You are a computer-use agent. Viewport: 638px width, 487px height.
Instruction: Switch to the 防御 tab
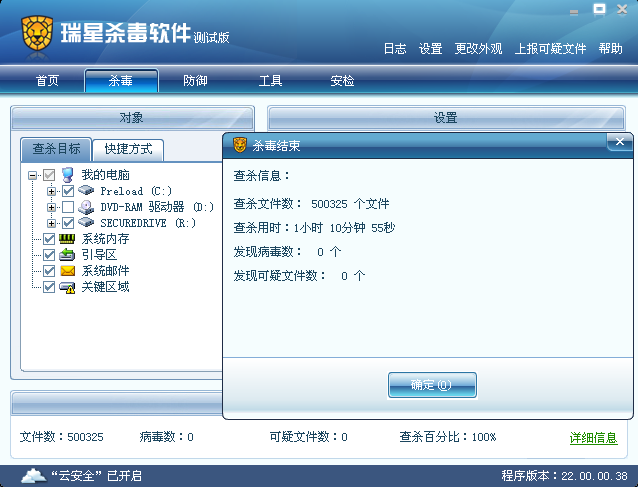pyautogui.click(x=195, y=81)
